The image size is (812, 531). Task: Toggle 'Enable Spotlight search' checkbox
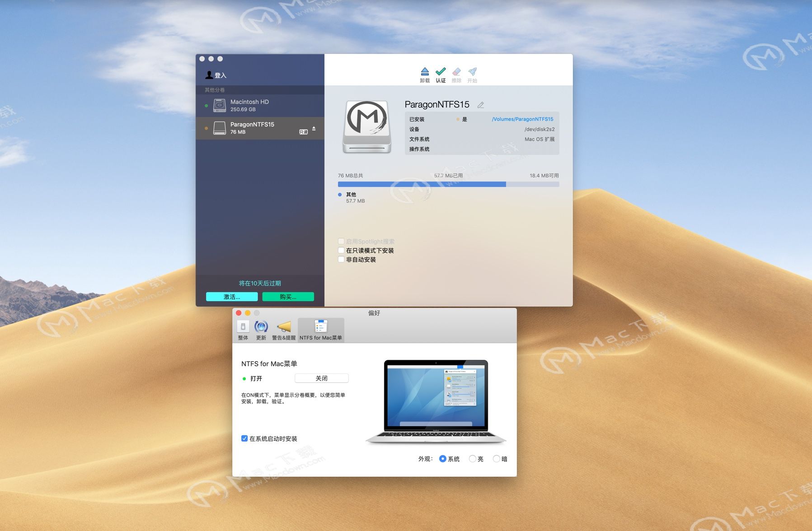[x=341, y=242]
